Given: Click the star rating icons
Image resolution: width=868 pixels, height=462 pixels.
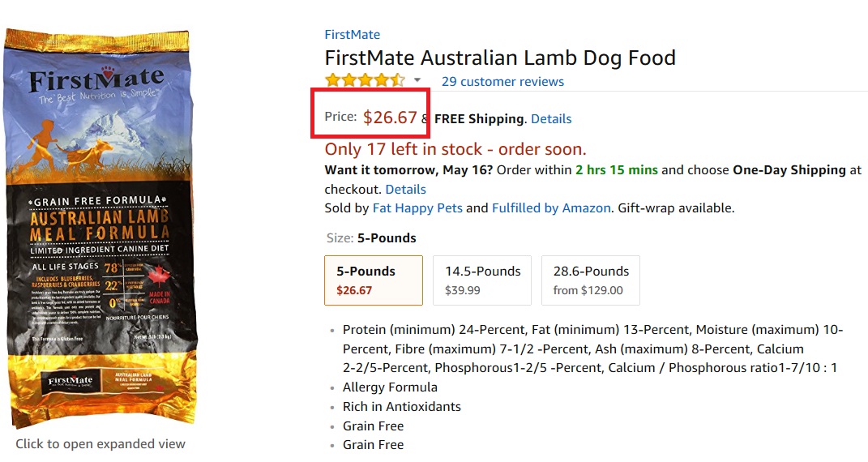Looking at the screenshot, I should [x=365, y=81].
